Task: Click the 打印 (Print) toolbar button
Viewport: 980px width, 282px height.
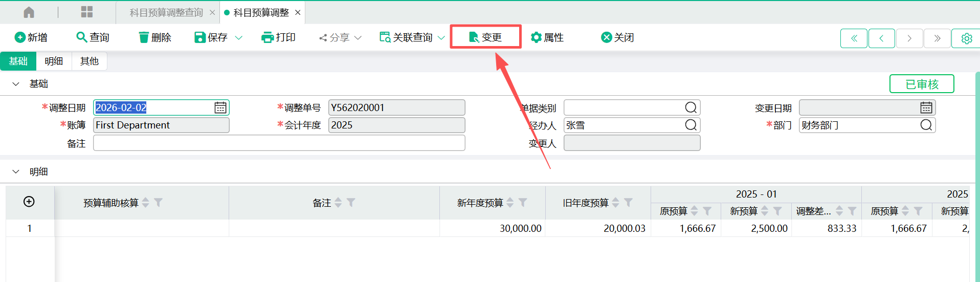Action: pyautogui.click(x=278, y=37)
